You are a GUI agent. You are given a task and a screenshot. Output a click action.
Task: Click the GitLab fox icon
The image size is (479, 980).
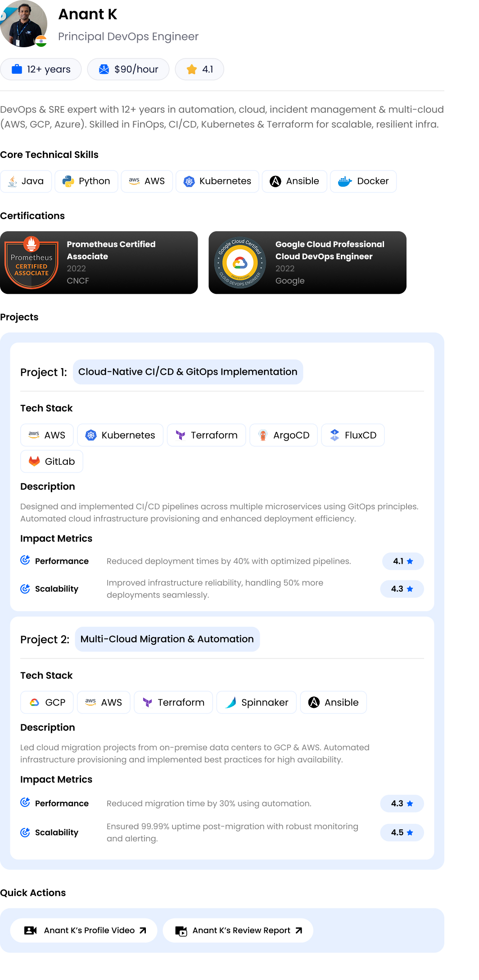pos(34,461)
